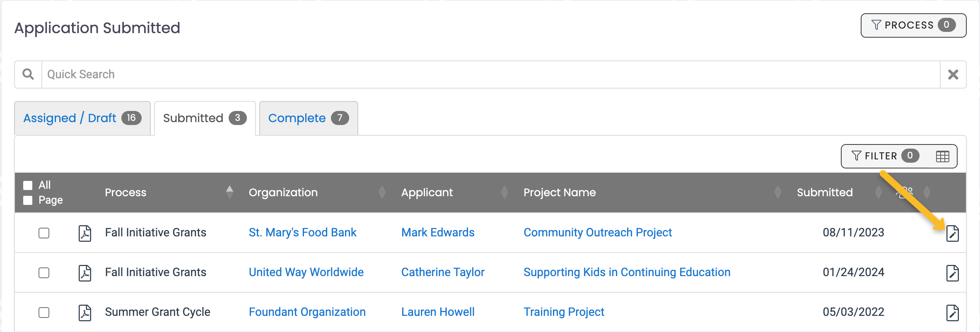Clear the quick search with X icon
This screenshot has width=980, height=332.
[x=953, y=75]
